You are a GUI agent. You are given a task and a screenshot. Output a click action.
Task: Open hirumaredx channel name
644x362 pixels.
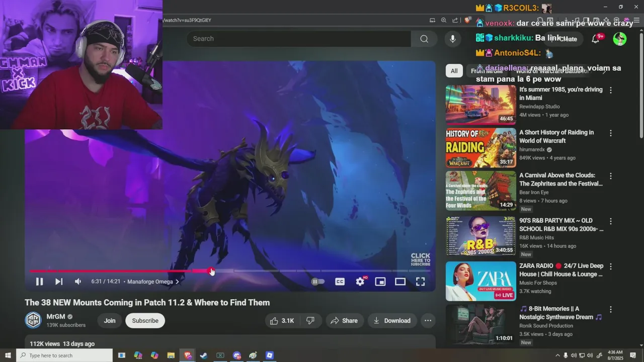(532, 149)
